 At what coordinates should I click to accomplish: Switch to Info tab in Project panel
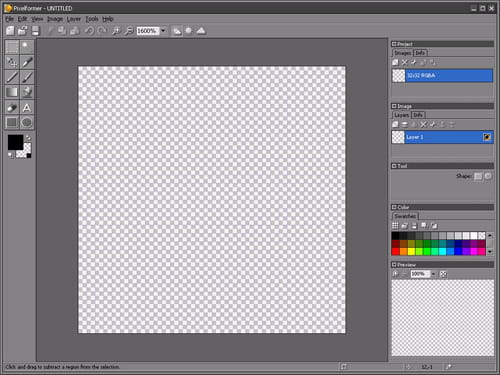pos(420,53)
